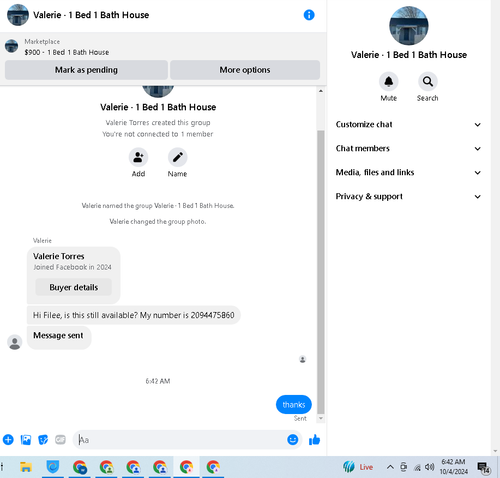This screenshot has width=500, height=478.
Task: Click the sent 'thanks' message bubble
Action: point(294,404)
